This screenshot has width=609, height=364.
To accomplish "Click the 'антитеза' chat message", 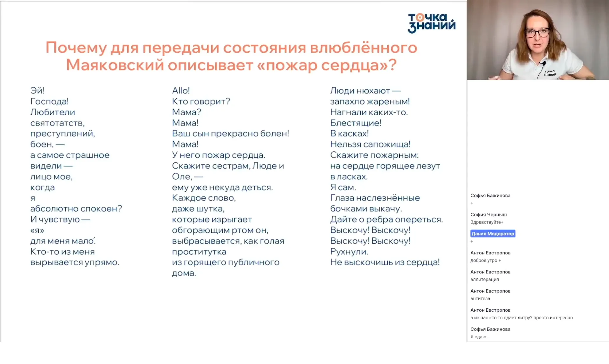I will coord(480,298).
